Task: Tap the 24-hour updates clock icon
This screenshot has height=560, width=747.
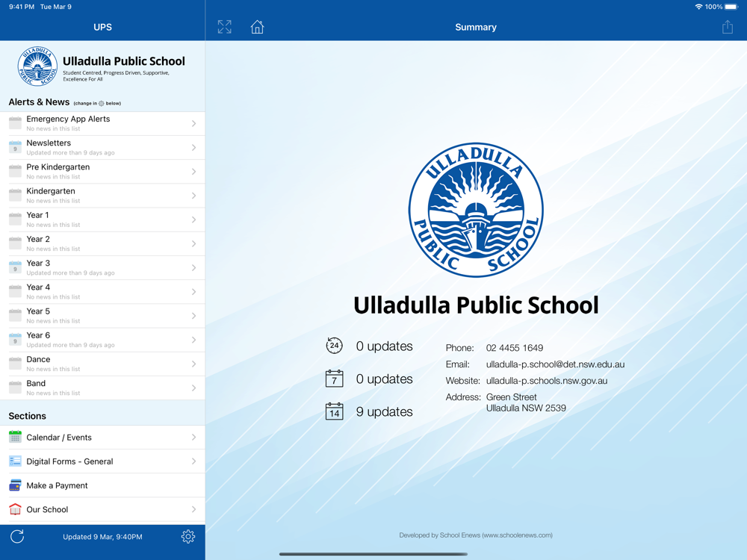Action: pos(334,346)
